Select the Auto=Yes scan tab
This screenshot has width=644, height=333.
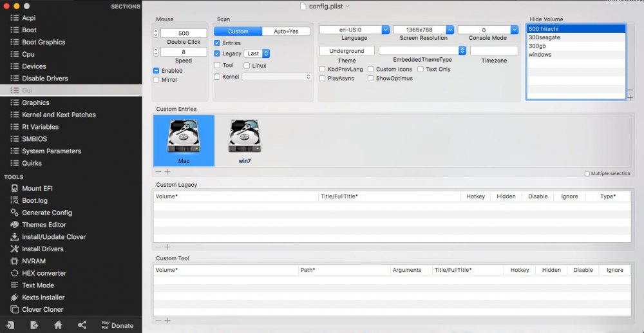pos(287,32)
